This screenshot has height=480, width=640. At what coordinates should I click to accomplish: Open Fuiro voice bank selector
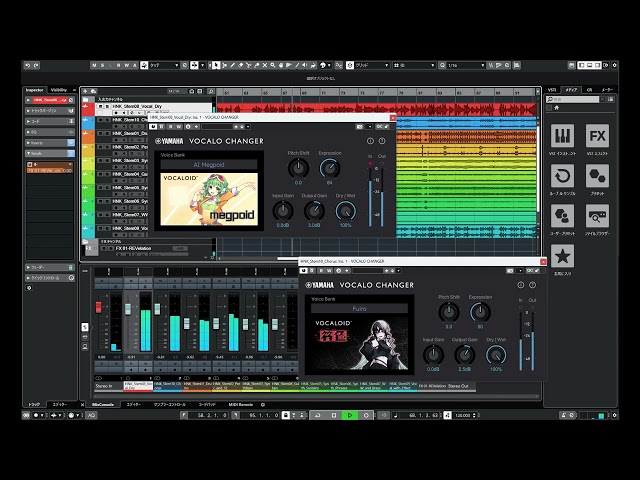[360, 309]
